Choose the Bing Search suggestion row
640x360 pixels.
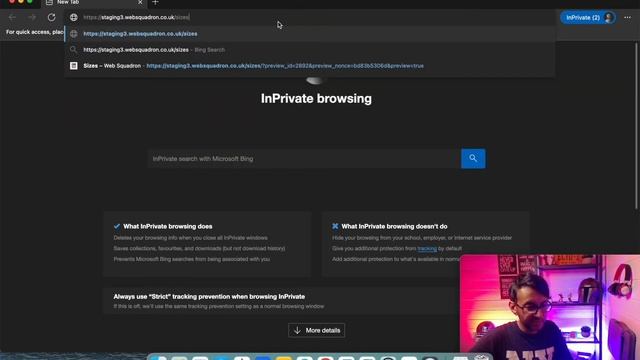click(310, 50)
